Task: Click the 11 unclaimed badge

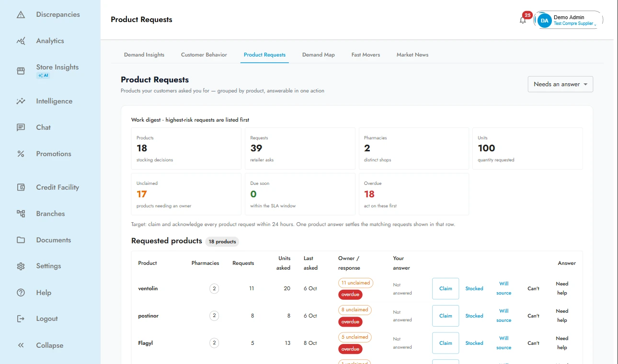Action: [355, 283]
